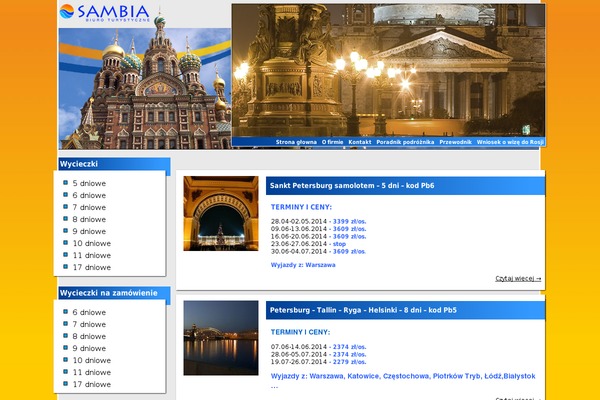This screenshot has height=400, width=600.
Task: Click the Sambia logo
Action: pyautogui.click(x=104, y=13)
